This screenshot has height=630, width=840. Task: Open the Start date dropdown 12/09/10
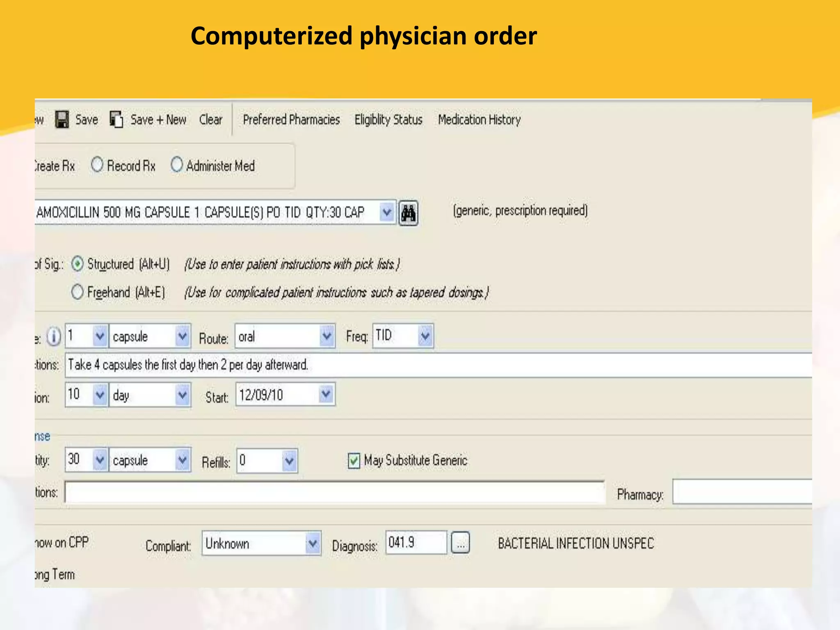326,395
